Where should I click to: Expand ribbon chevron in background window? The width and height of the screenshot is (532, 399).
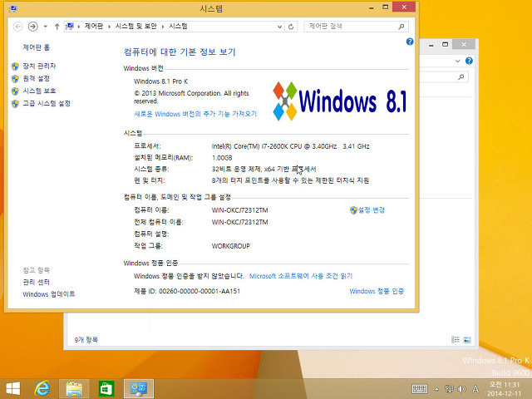point(457,61)
